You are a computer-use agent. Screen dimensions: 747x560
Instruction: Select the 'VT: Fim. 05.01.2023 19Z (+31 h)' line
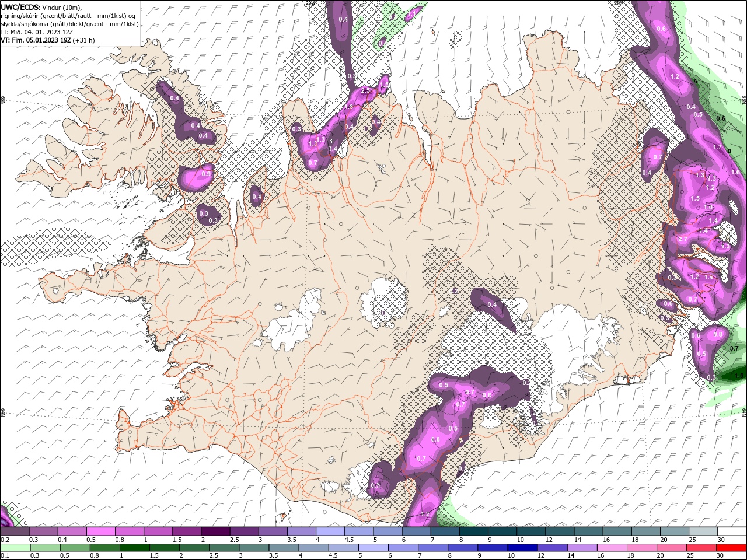click(x=48, y=40)
